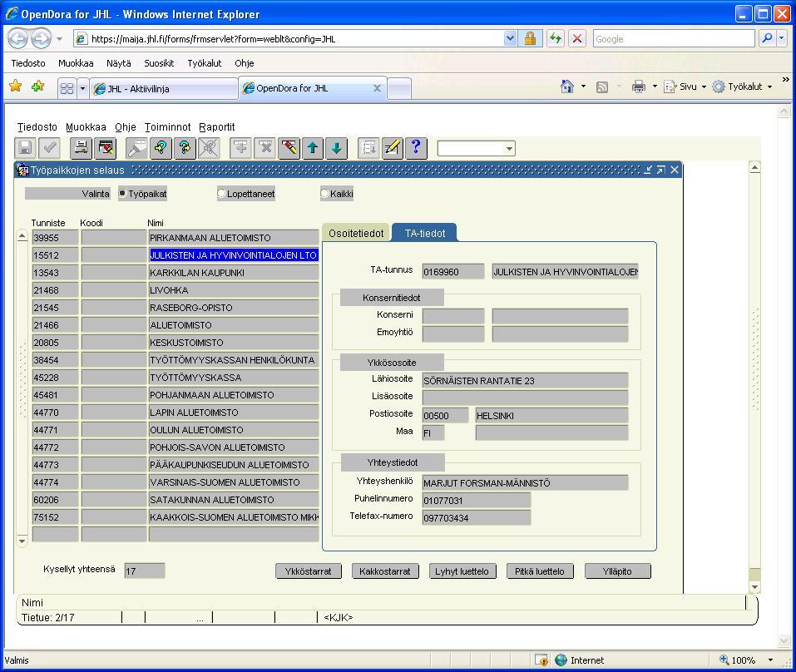Open the zoom level dropdown arrow

click(770, 660)
